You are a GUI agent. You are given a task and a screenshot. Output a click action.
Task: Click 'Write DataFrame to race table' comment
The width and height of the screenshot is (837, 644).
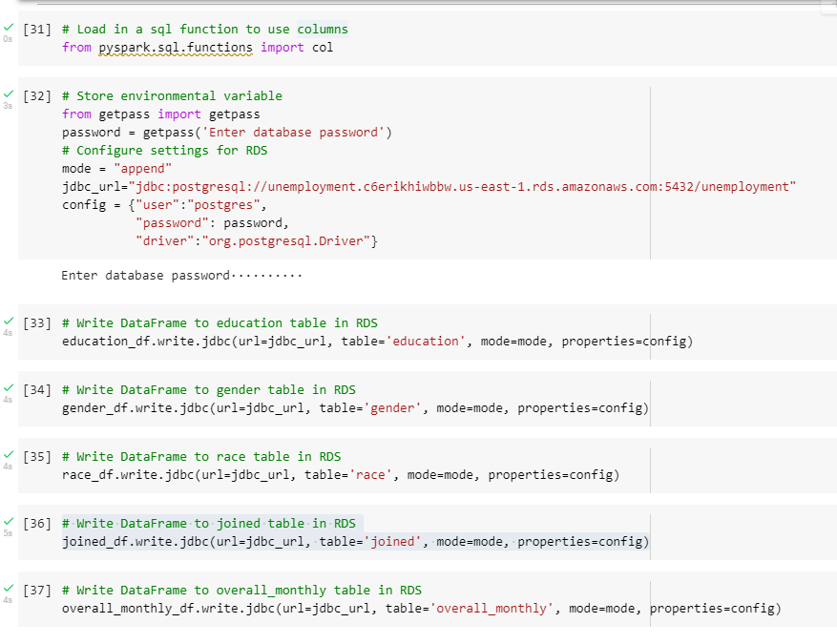tap(201, 457)
